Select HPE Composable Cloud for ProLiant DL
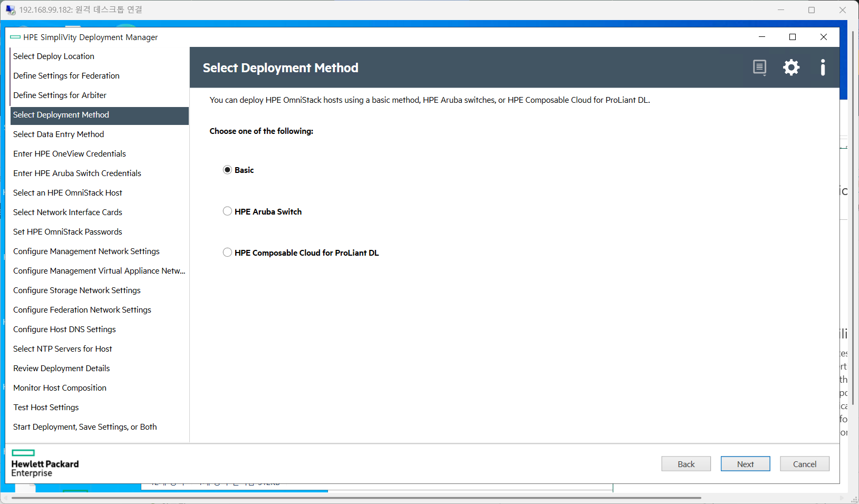The height and width of the screenshot is (504, 859). (227, 253)
